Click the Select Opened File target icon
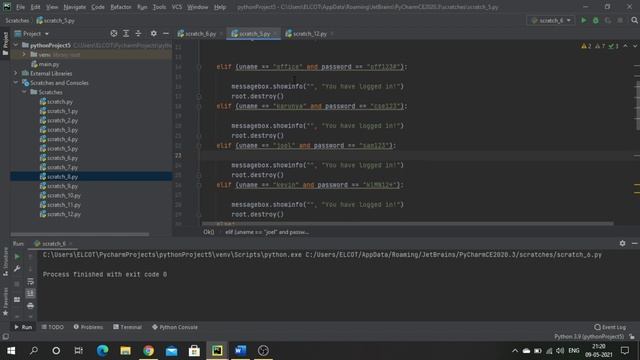640x360 pixels. click(x=114, y=33)
